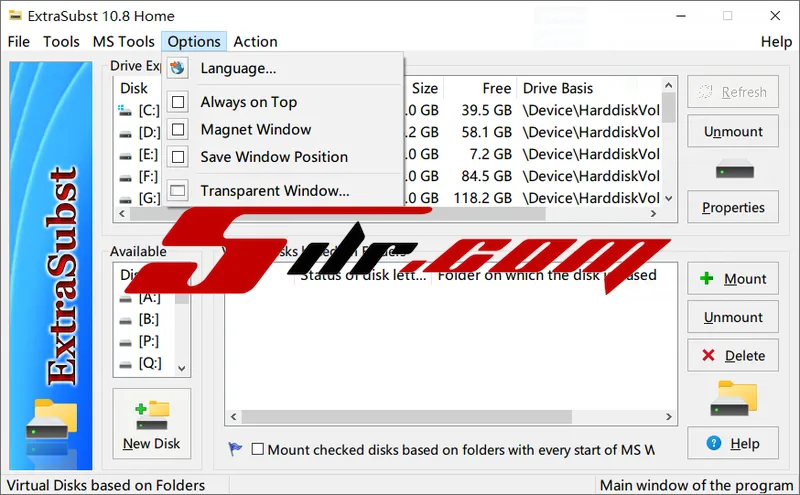This screenshot has height=495, width=800.
Task: Click the Transparent Window icon
Action: [x=178, y=191]
